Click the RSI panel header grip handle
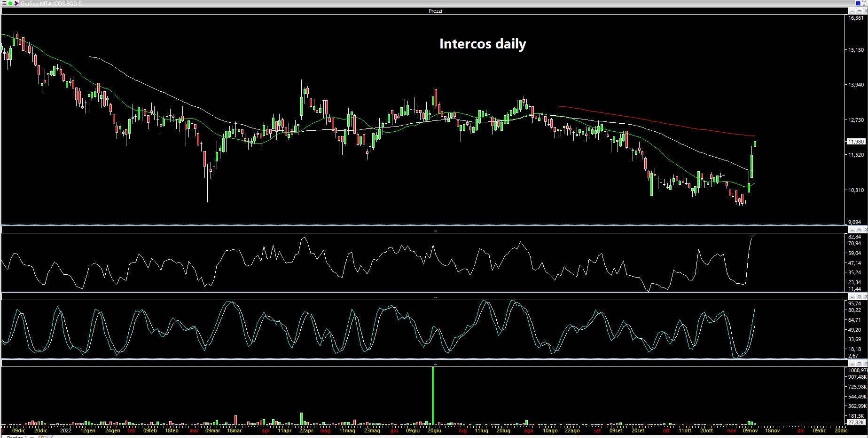Viewport: 868px width, 438px height. 435,231
